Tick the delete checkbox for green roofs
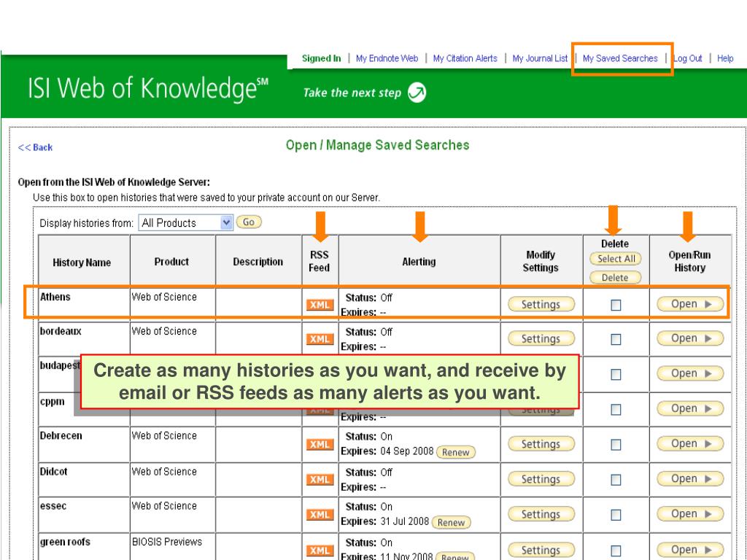The image size is (747, 560). tap(616, 551)
